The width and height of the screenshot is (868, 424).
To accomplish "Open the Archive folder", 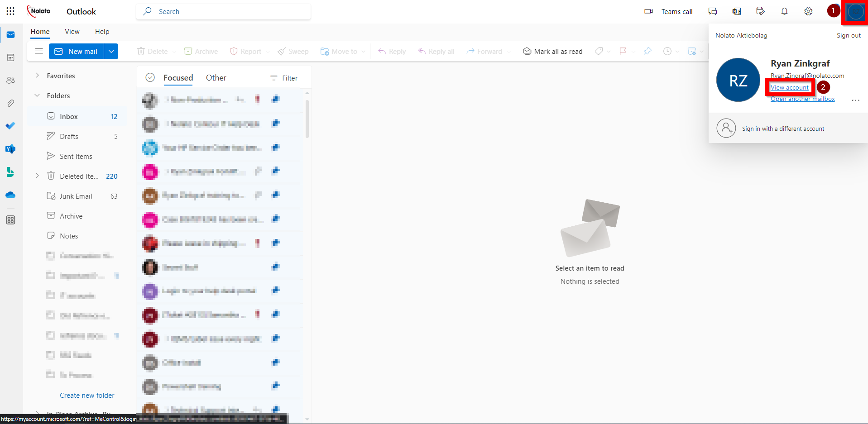I will coord(77,216).
